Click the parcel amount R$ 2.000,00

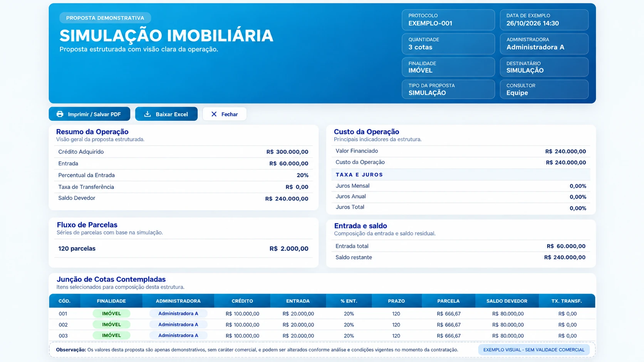tap(289, 249)
